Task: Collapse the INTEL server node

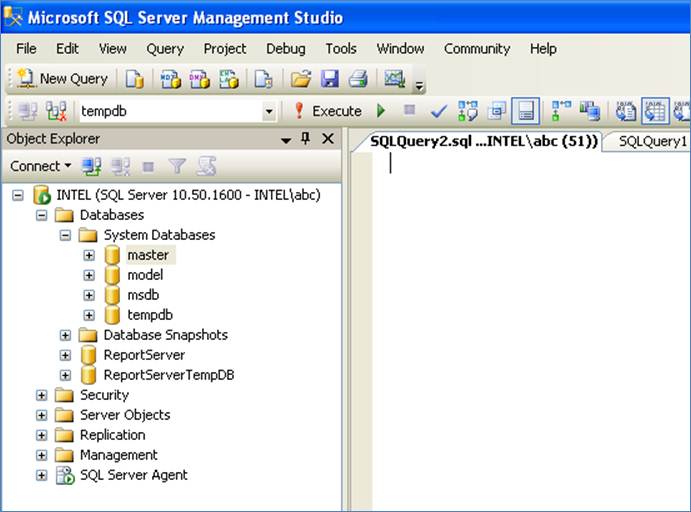Action: (18, 195)
